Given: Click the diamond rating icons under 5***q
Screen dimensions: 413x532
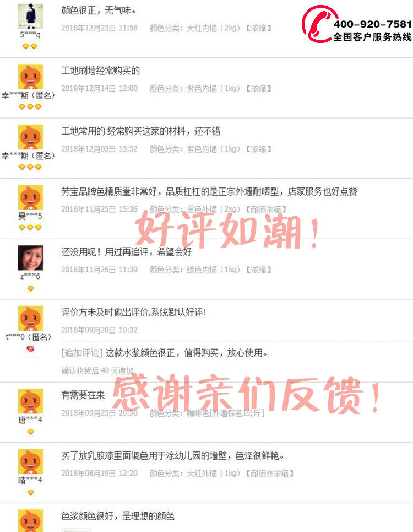Looking at the screenshot, I should click(x=30, y=46).
